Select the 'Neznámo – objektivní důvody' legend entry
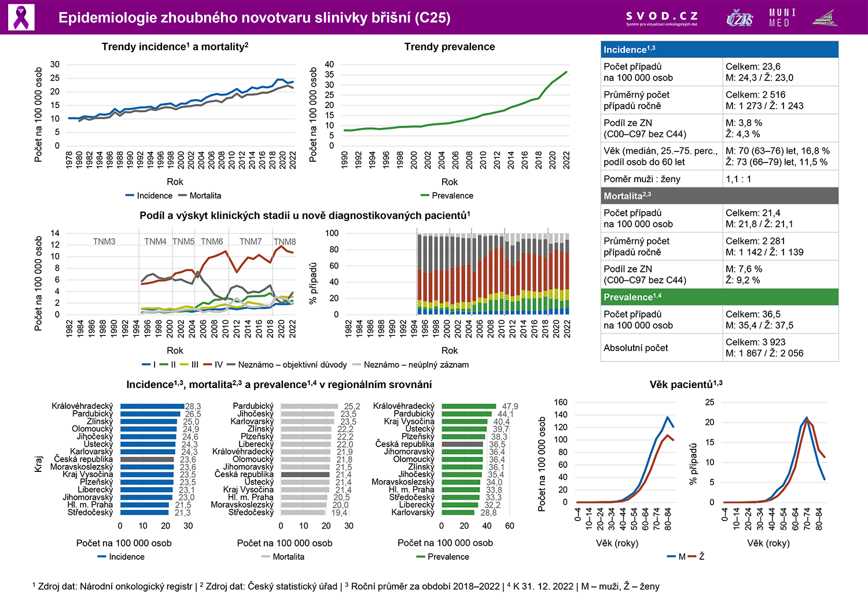Viewport: 868px width, 613px height. 286,365
